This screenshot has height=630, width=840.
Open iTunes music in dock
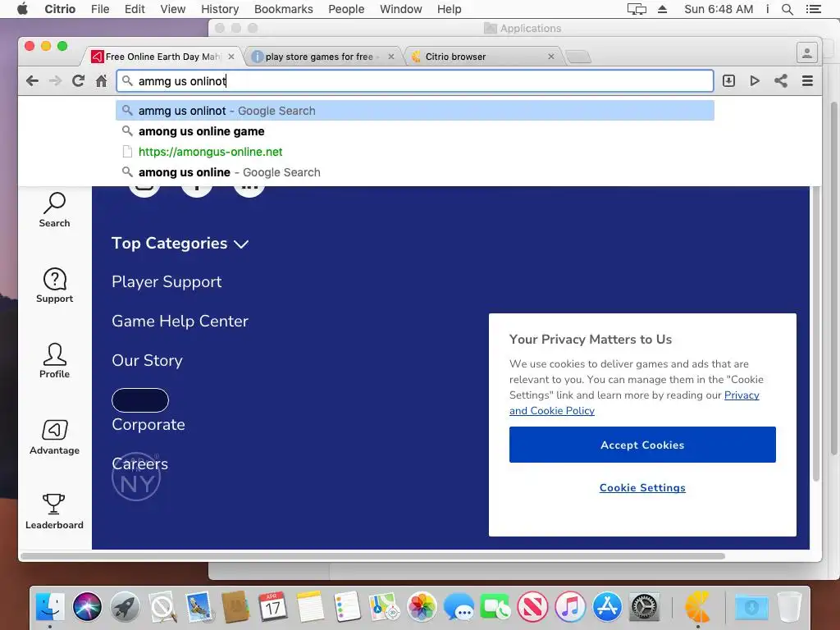point(570,607)
